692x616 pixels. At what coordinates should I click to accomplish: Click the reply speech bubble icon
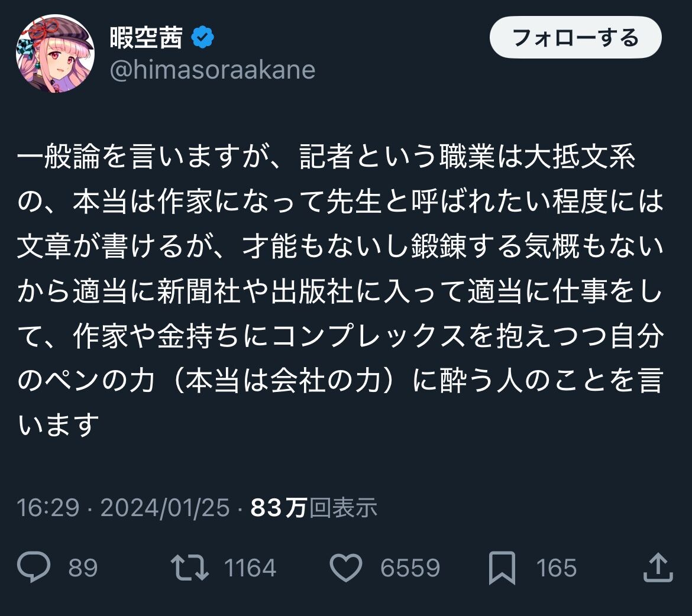click(34, 567)
